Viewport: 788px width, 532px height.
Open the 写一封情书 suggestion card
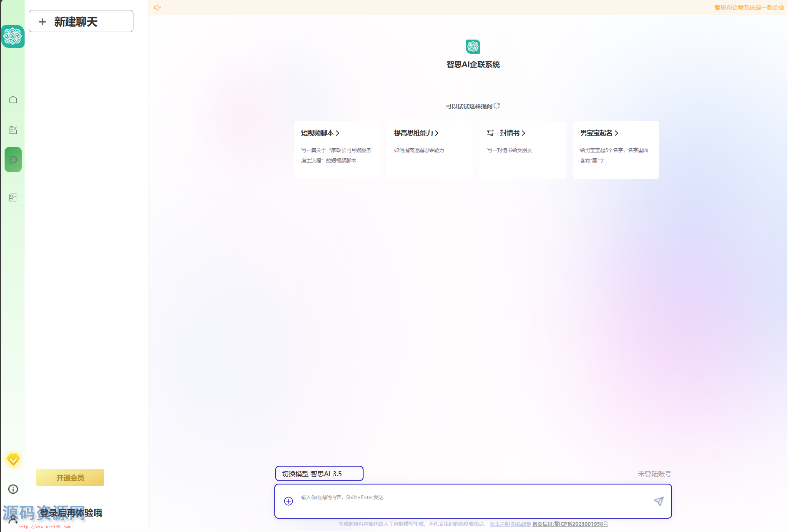[523, 150]
